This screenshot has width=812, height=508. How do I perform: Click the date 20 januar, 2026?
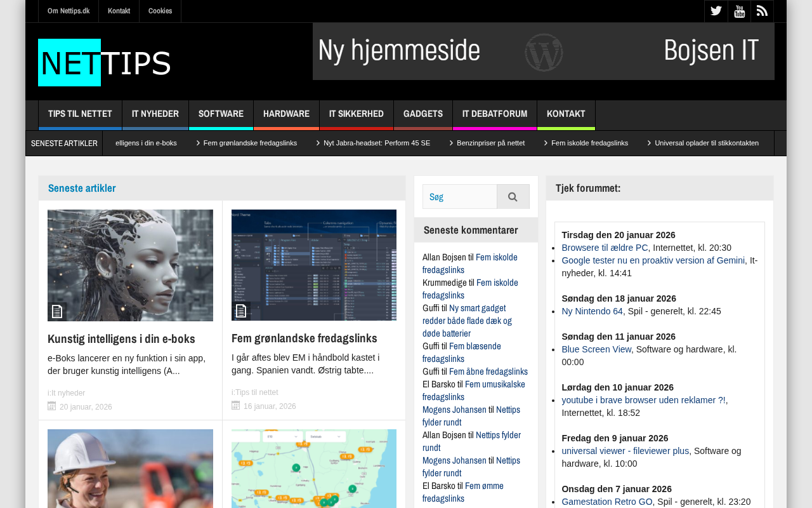[86, 407]
